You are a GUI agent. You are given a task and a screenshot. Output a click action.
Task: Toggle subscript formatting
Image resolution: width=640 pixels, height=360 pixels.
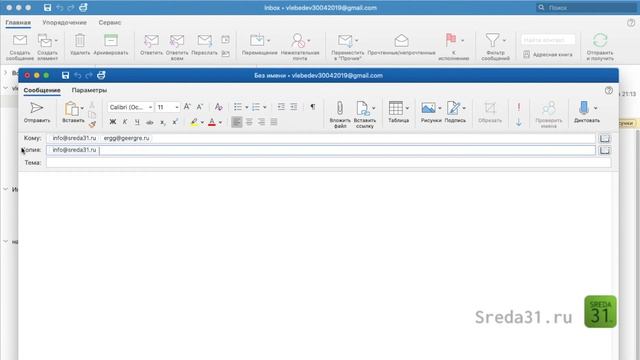163,122
